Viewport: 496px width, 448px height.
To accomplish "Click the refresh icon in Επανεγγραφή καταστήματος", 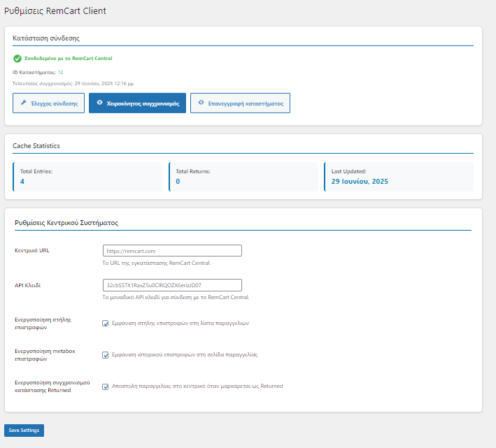I will click(201, 103).
